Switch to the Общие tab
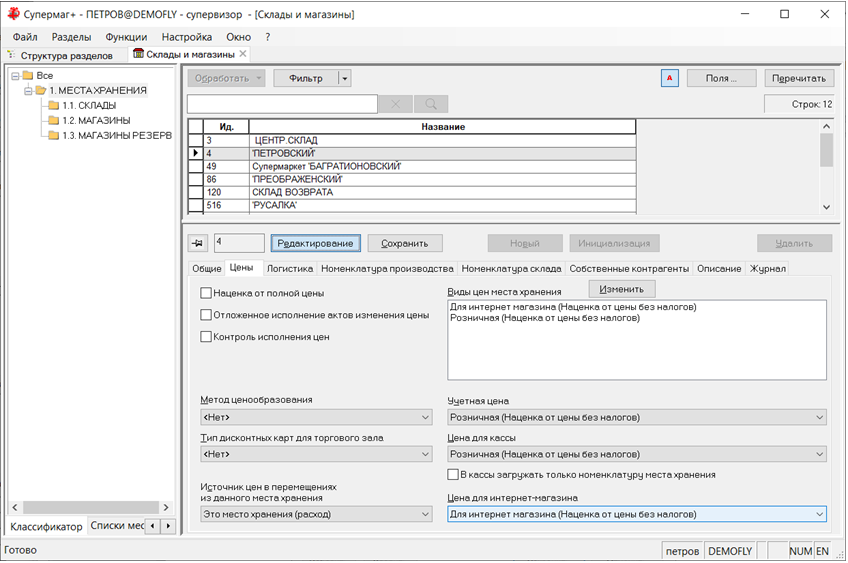Screen dimensions: 848x563 pyautogui.click(x=207, y=268)
